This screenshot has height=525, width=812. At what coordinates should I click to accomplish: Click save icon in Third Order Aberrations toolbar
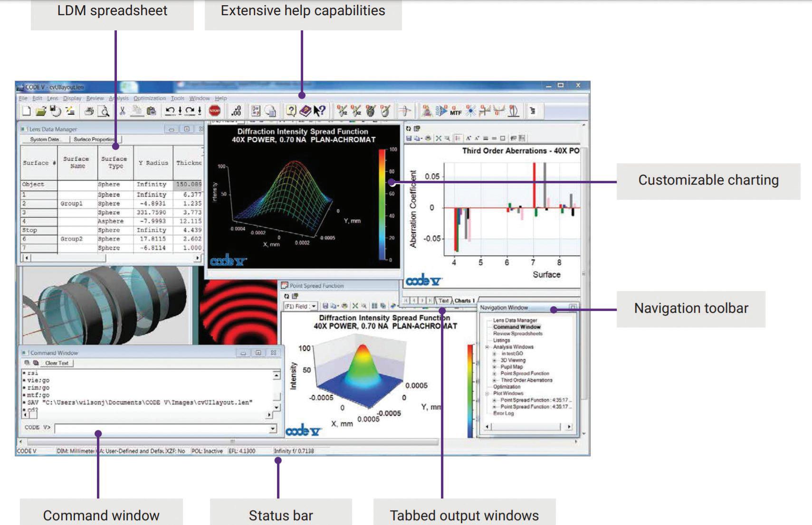point(409,138)
